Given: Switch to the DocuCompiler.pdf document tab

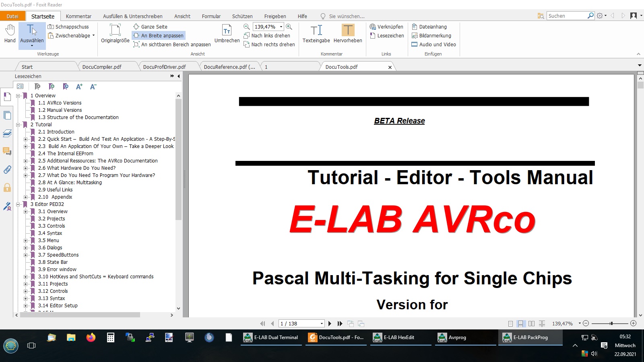Looking at the screenshot, I should click(x=102, y=67).
